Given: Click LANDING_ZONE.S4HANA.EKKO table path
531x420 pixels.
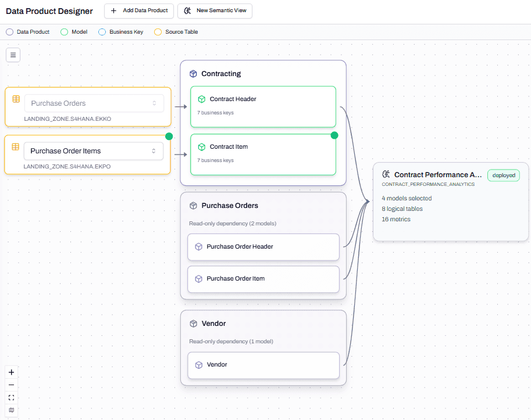Looking at the screenshot, I should (x=67, y=119).
